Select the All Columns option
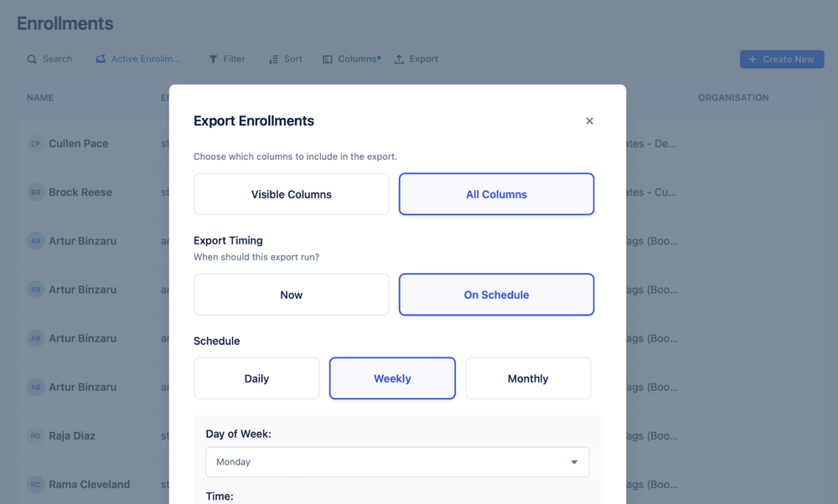This screenshot has width=838, height=504. tap(496, 193)
